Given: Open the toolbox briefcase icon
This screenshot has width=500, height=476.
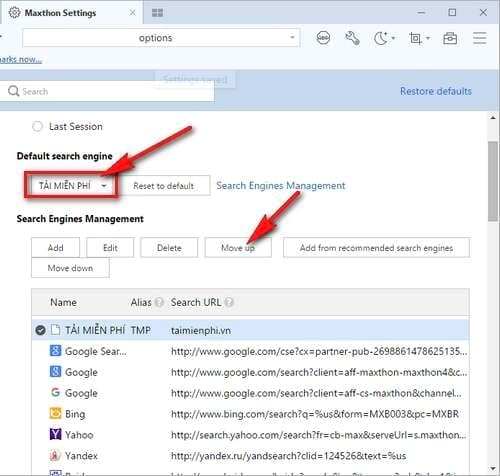Looking at the screenshot, I should (450, 38).
